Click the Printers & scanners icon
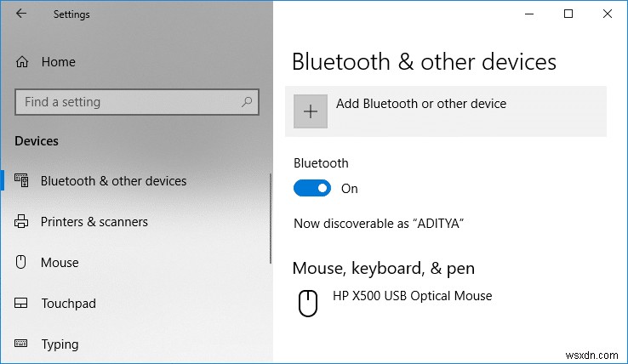 (22, 222)
